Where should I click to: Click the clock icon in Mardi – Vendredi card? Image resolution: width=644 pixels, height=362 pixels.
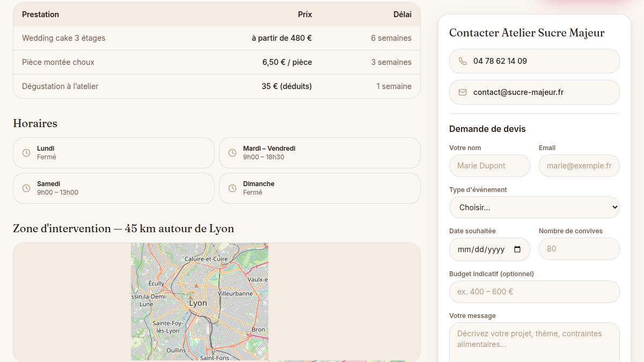coord(232,153)
